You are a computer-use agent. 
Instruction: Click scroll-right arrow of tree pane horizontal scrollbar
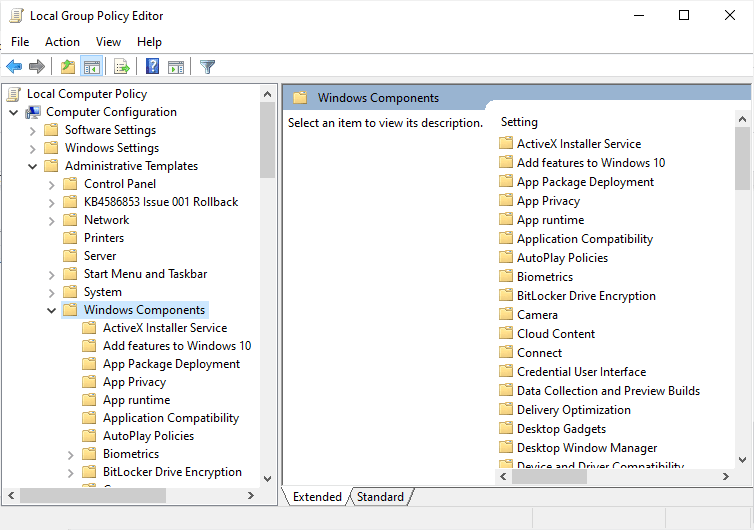click(x=251, y=495)
